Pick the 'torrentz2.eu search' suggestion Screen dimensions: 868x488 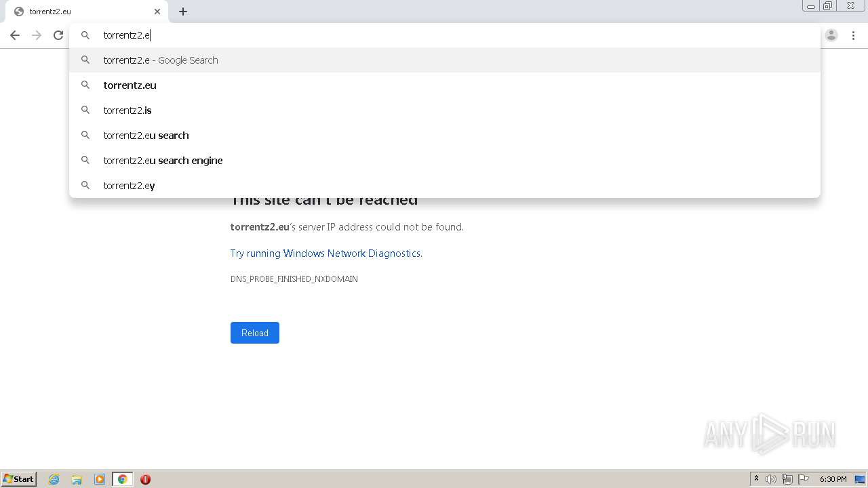(445, 136)
